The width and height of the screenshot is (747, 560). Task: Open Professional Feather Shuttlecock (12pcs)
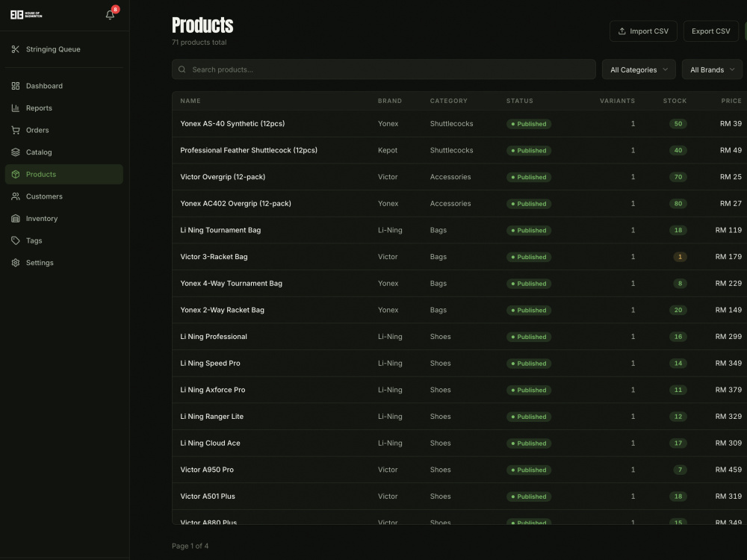249,151
